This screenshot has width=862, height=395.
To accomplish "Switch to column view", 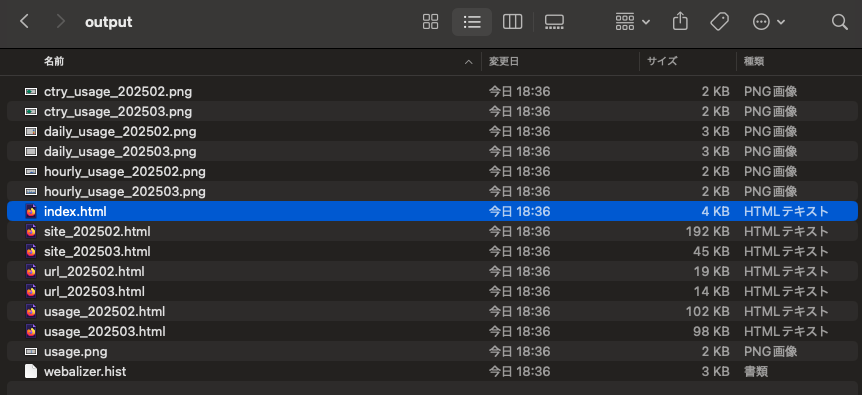I will click(512, 22).
